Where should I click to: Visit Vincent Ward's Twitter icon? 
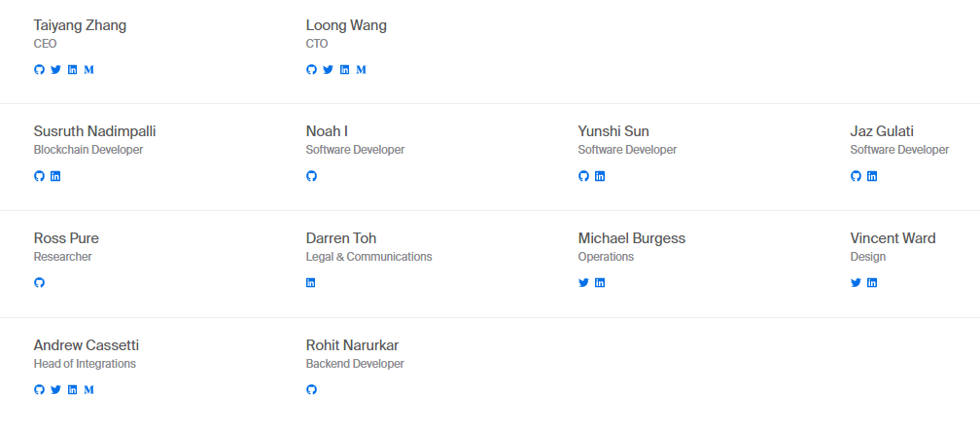tap(856, 282)
